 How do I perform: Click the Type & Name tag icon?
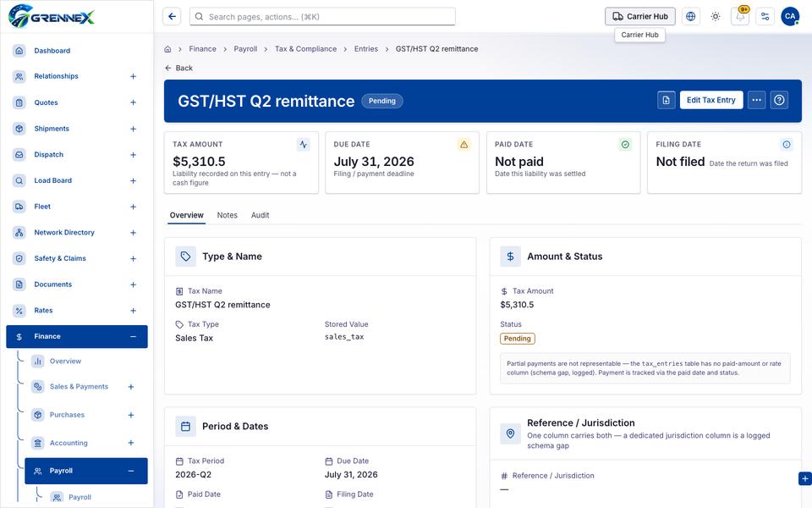(185, 257)
